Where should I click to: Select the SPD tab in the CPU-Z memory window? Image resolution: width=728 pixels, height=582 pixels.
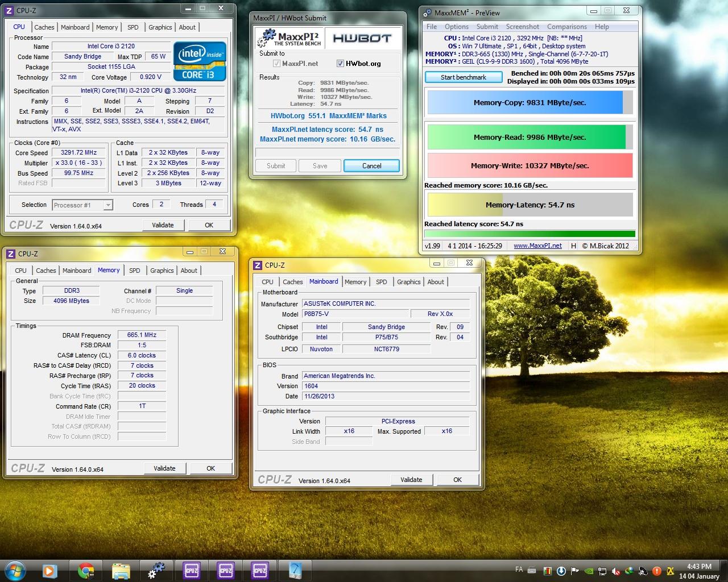[135, 271]
